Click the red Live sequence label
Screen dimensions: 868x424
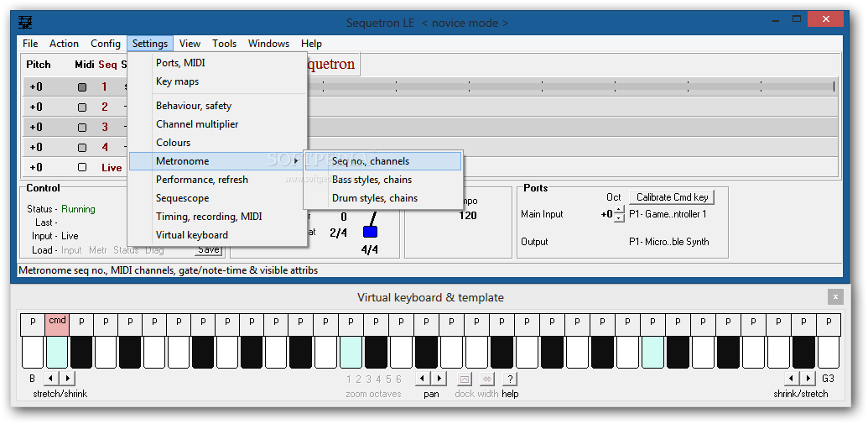pyautogui.click(x=112, y=167)
